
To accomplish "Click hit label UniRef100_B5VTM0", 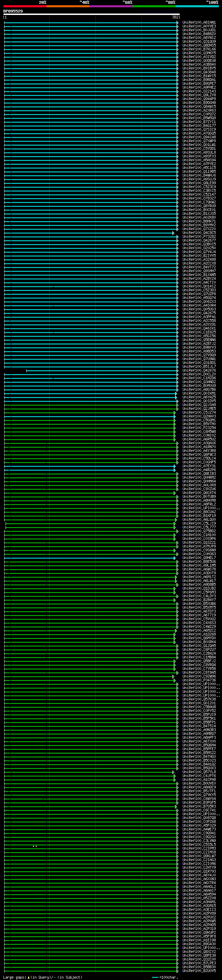I will pyautogui.click(x=199, y=424).
